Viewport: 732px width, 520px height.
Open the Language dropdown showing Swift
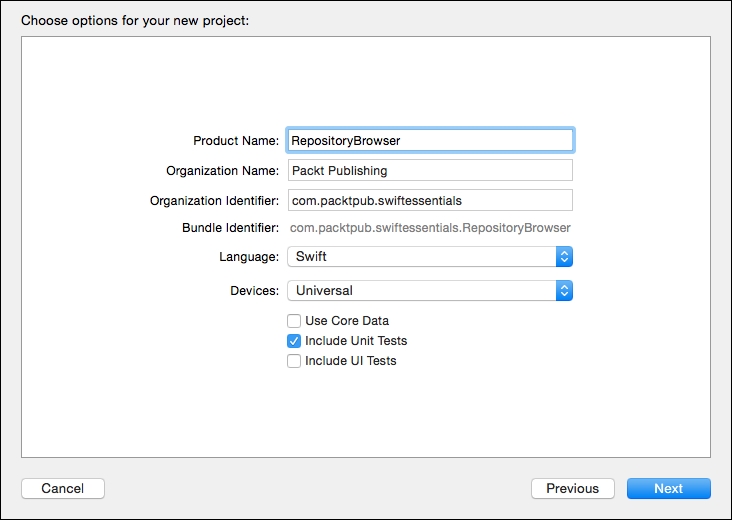pos(421,257)
